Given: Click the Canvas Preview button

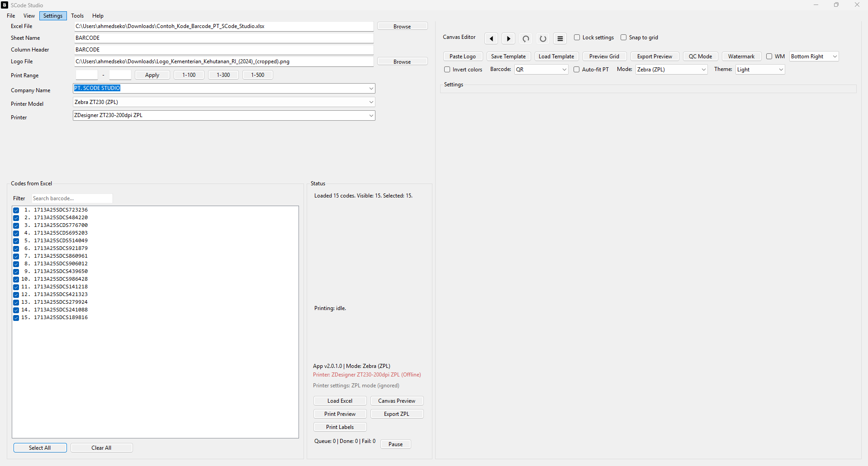Looking at the screenshot, I should tap(397, 401).
